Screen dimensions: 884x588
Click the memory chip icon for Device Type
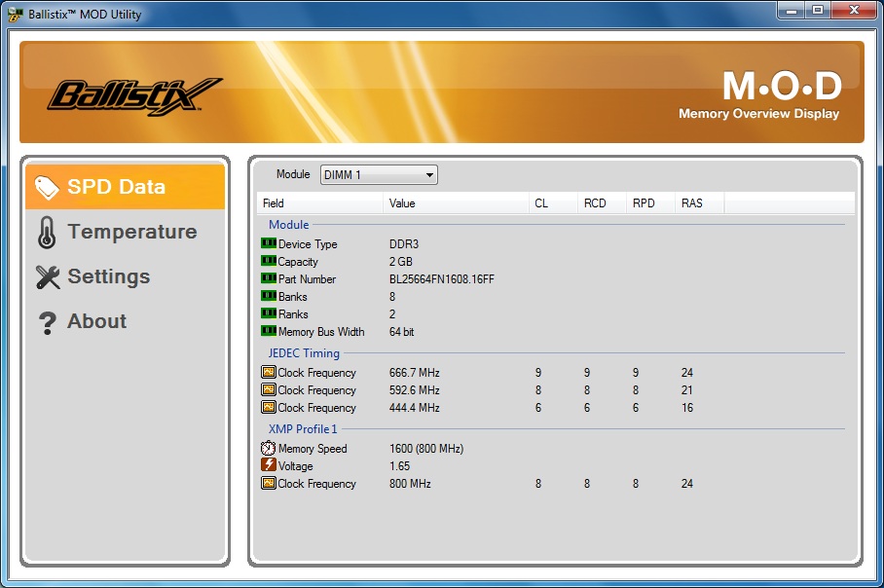point(269,243)
